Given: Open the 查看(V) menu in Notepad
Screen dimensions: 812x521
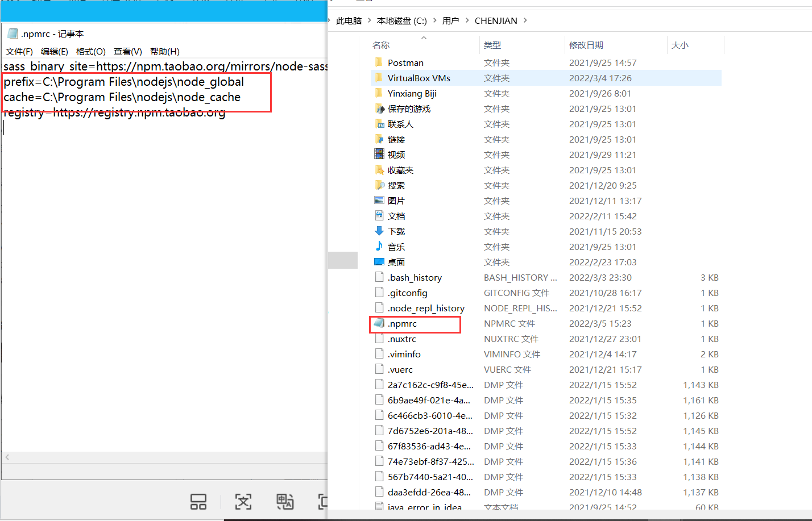Looking at the screenshot, I should tap(127, 51).
